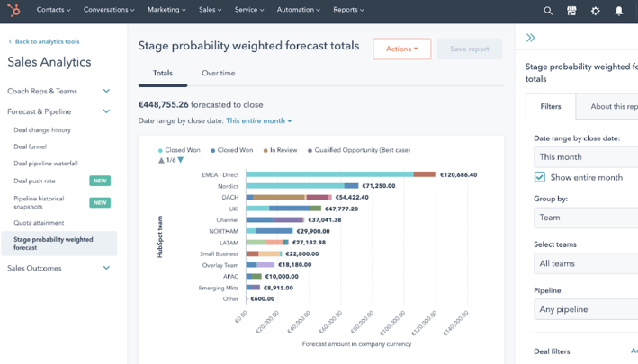Click the In Review legend swatch
This screenshot has height=364, width=638.
coord(265,150)
